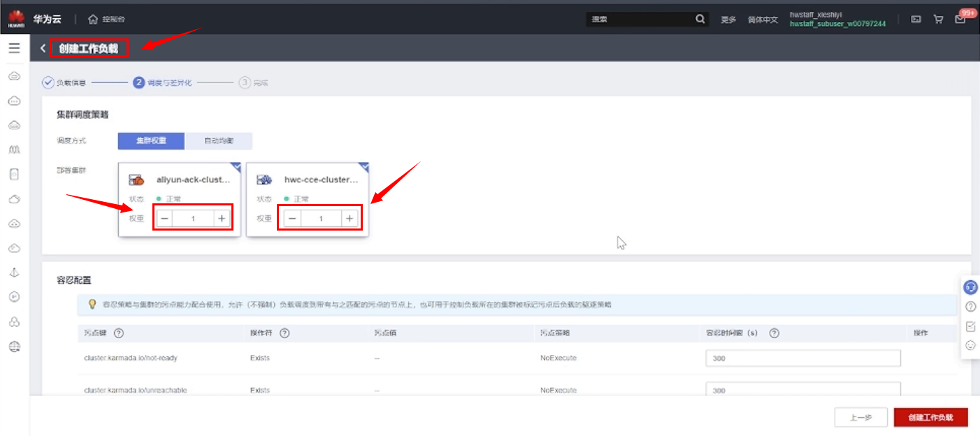This screenshot has width=980, height=436.
Task: Go to step 1 负载信息
Action: (x=64, y=82)
